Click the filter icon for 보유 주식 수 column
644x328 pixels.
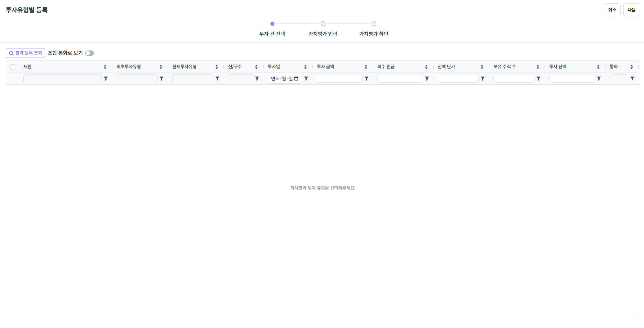[x=539, y=79]
